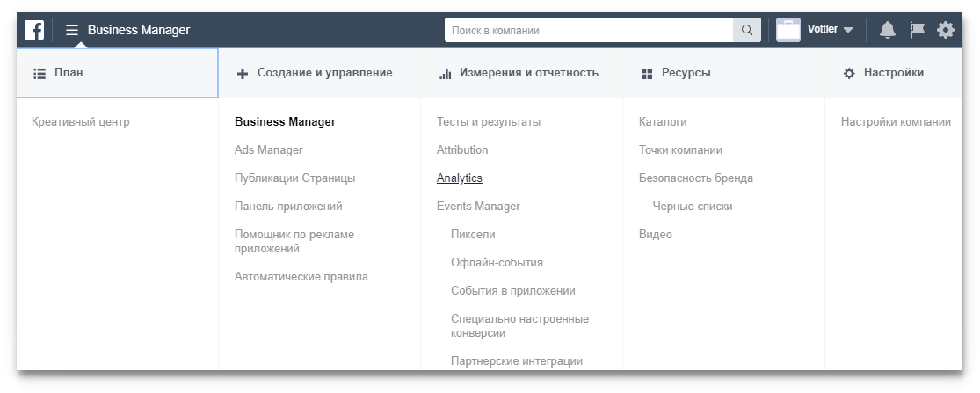Click the bar chart icon beside 'Измерения'
The image size is (980, 393).
click(445, 74)
